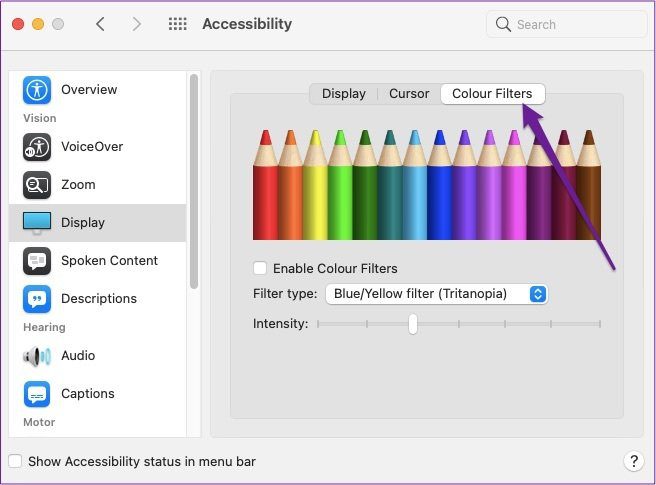Click the Intensity slider handle

point(413,324)
